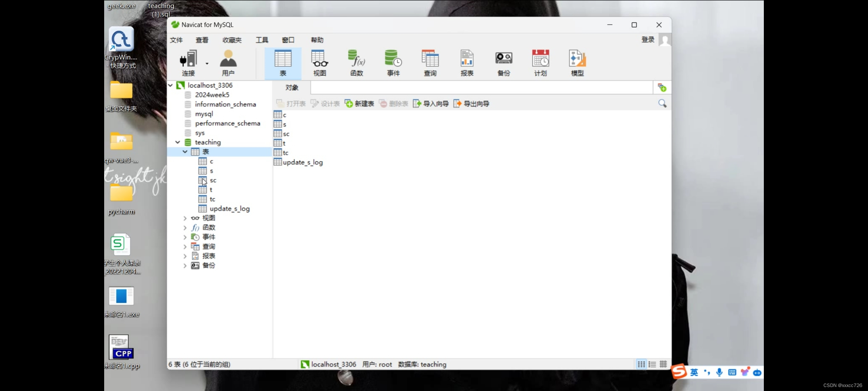Image resolution: width=868 pixels, height=391 pixels.
Task: Open the 文件 (File) menu
Action: click(176, 40)
